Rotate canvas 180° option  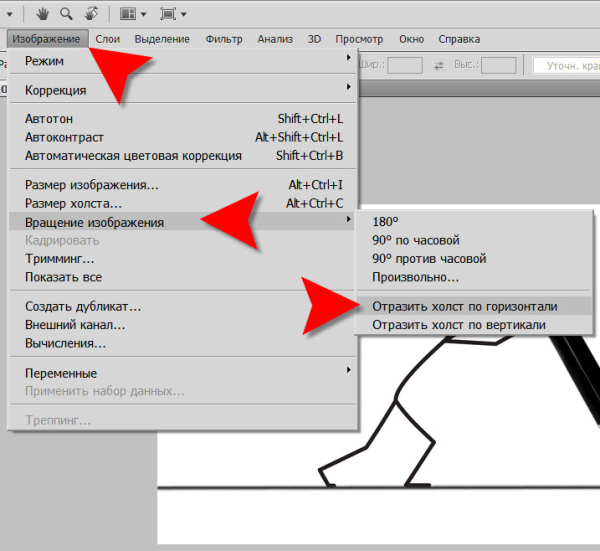474,222
